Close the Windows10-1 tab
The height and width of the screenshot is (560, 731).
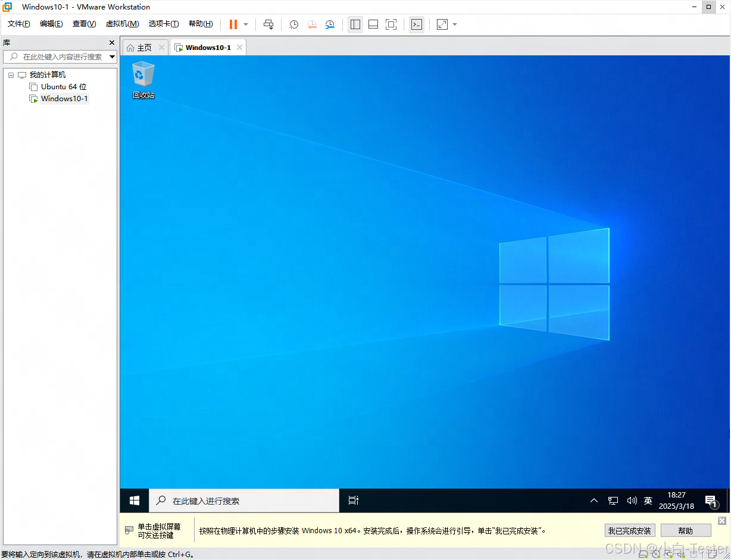point(239,48)
